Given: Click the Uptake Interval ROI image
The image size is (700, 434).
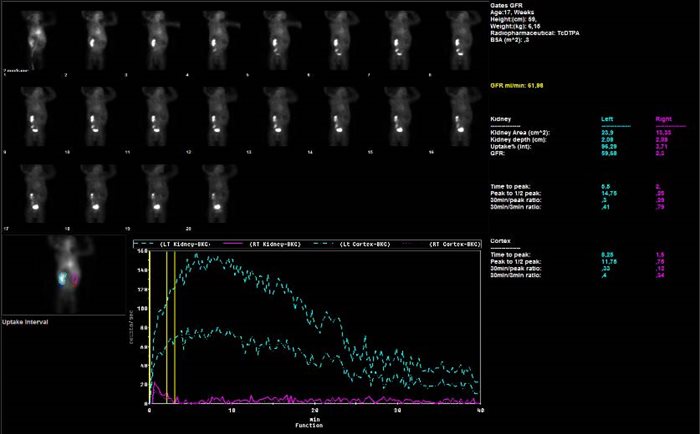Looking at the screenshot, I should (x=64, y=275).
